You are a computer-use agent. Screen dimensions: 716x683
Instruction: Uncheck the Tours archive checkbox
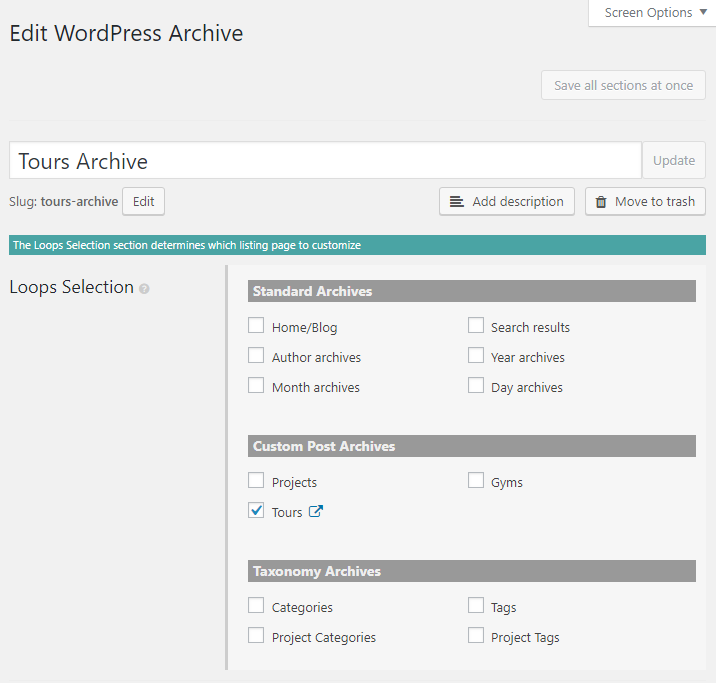(256, 510)
